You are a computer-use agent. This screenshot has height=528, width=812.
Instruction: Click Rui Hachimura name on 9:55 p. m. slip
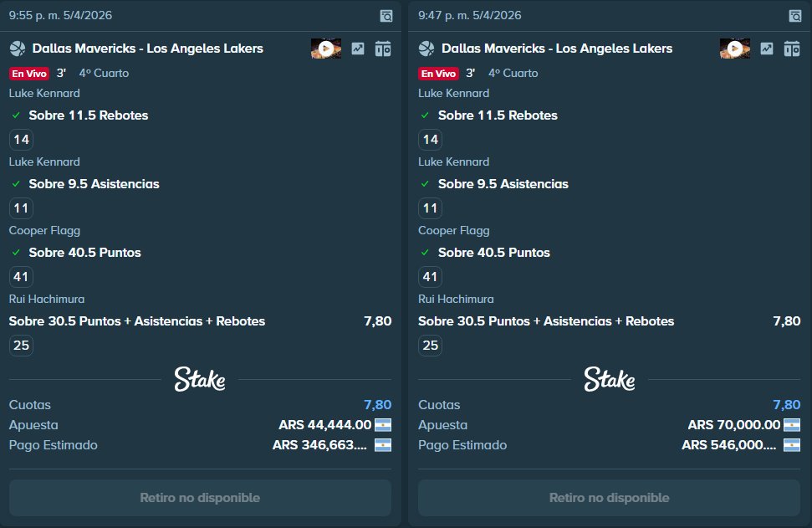(x=47, y=299)
